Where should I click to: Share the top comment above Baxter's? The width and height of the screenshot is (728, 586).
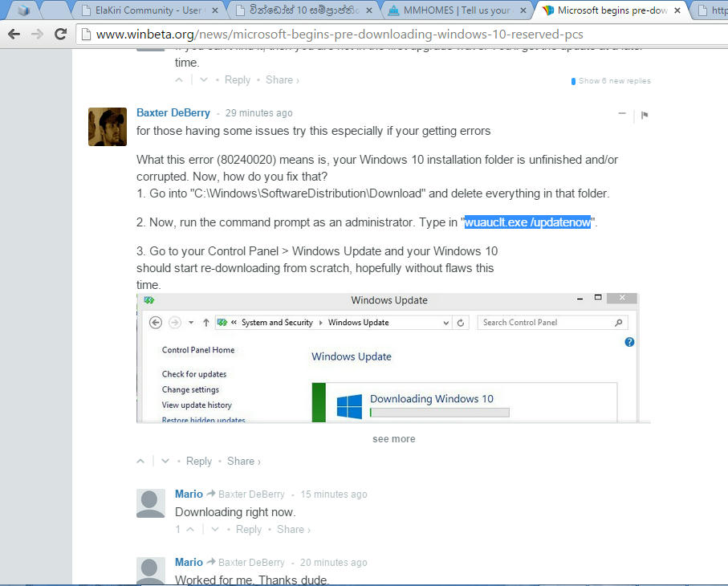click(282, 79)
